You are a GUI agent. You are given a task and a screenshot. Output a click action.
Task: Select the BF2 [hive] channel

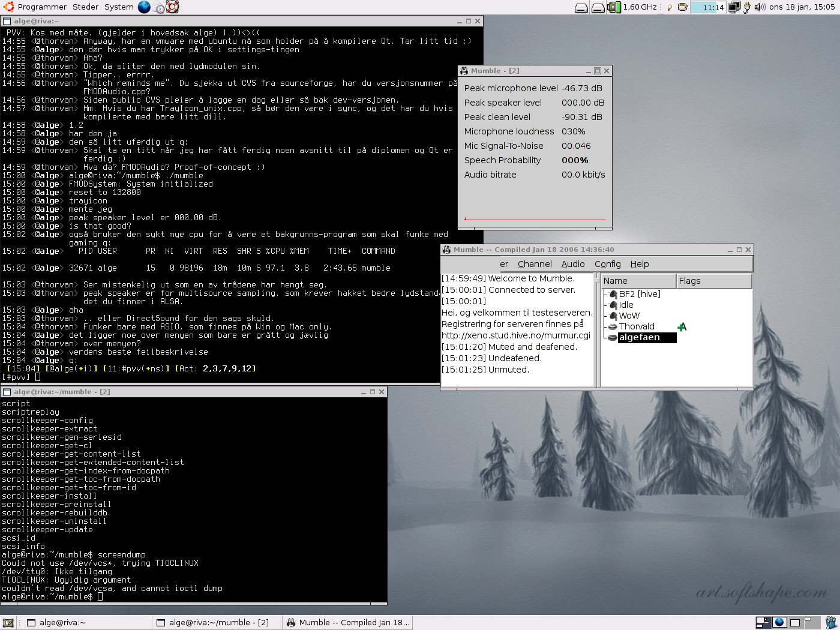point(640,294)
